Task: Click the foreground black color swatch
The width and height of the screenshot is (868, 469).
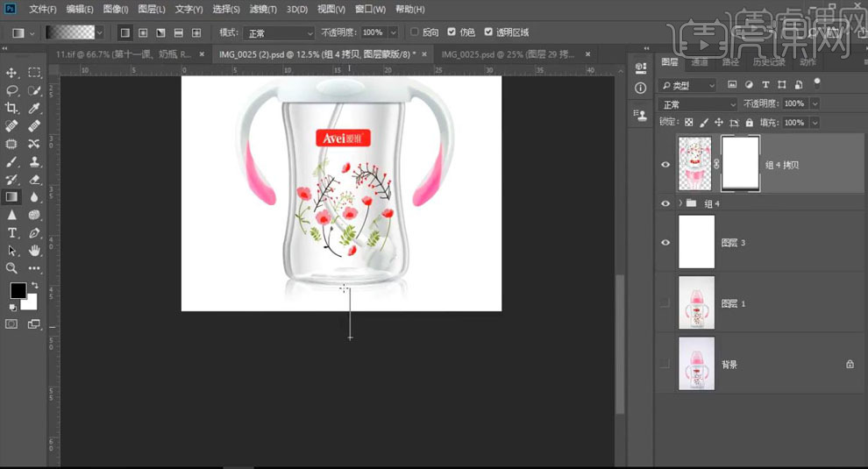Action: 18,290
